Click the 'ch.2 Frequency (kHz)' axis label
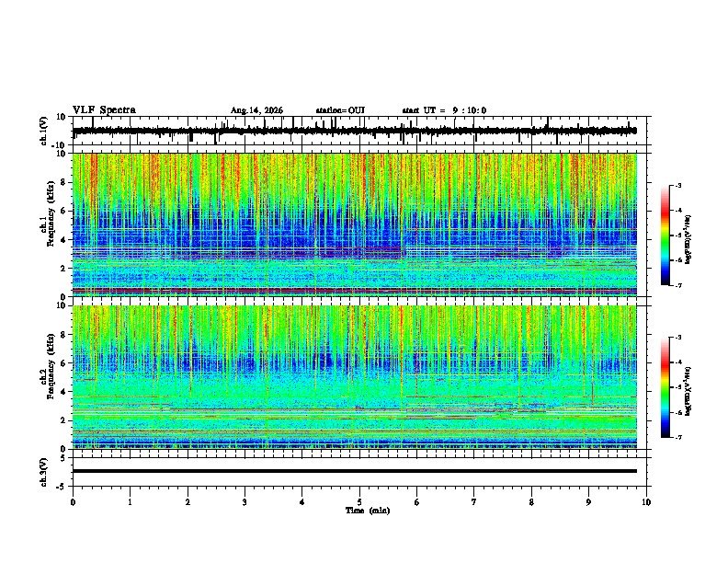 tap(49, 366)
